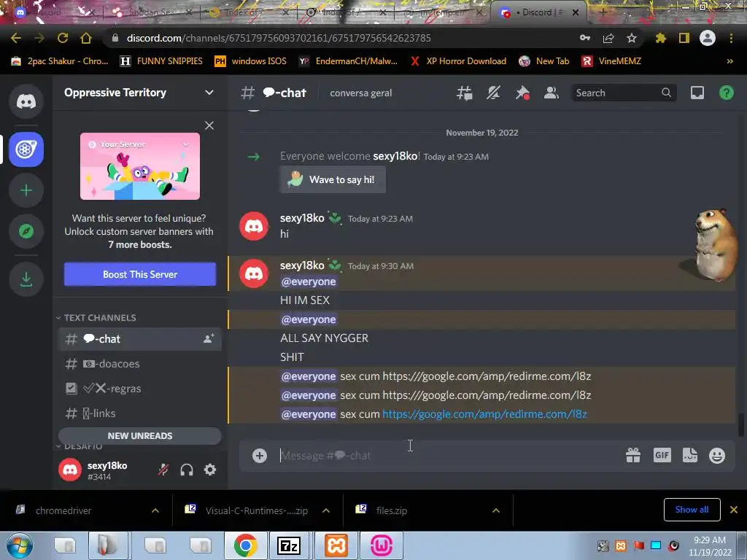Open Chrome three-dot menu
747x560 pixels.
coord(731,38)
